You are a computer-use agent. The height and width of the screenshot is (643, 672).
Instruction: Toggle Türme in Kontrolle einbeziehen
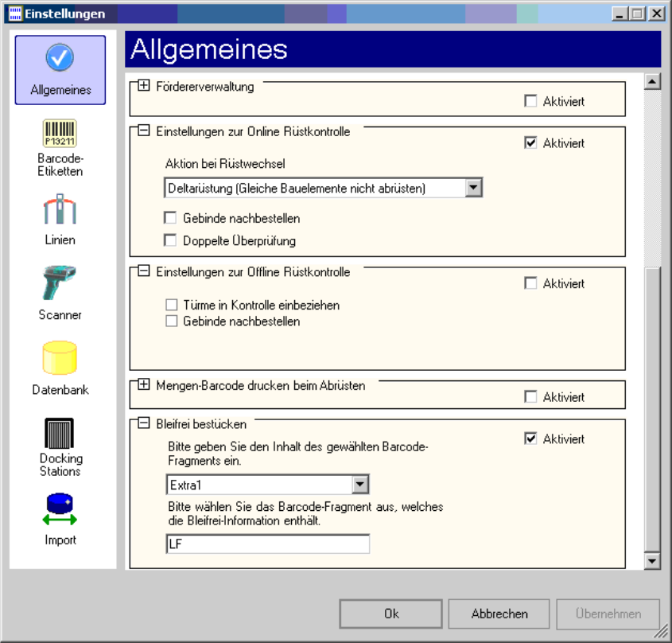pos(172,305)
